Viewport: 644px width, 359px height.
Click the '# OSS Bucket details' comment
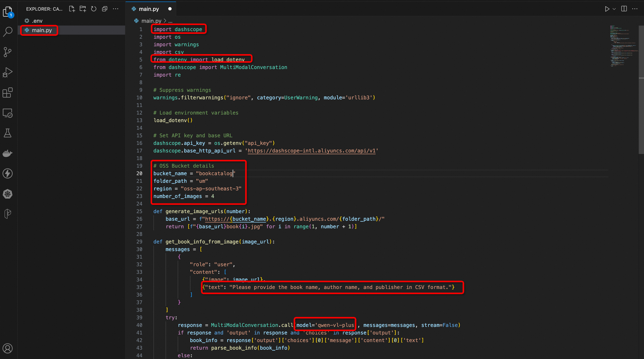coord(184,166)
